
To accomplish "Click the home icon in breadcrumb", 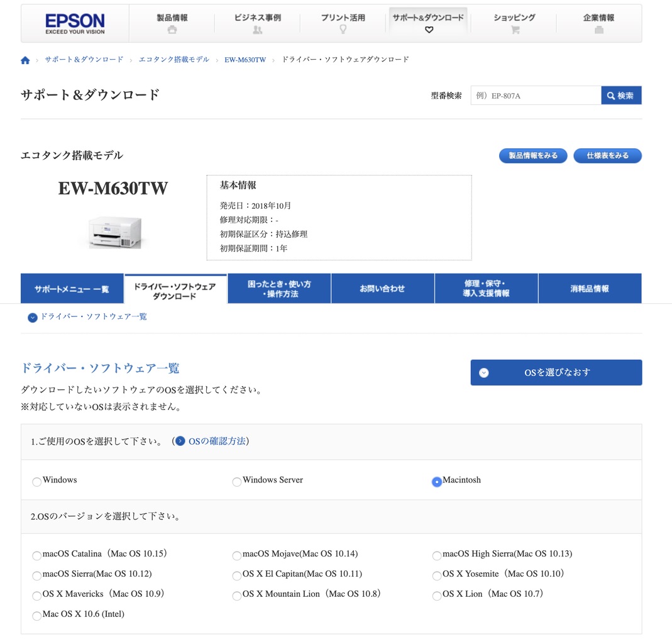I will tap(25, 60).
